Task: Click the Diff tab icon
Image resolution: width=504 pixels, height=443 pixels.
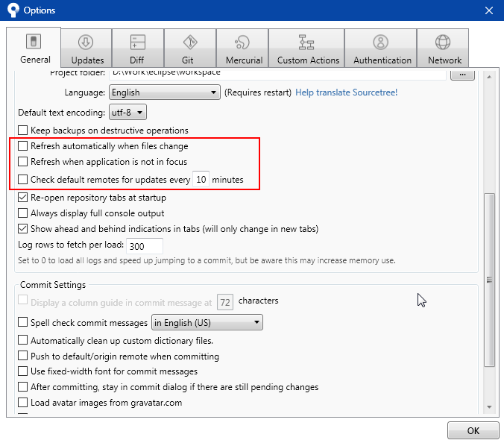Action: point(138,42)
